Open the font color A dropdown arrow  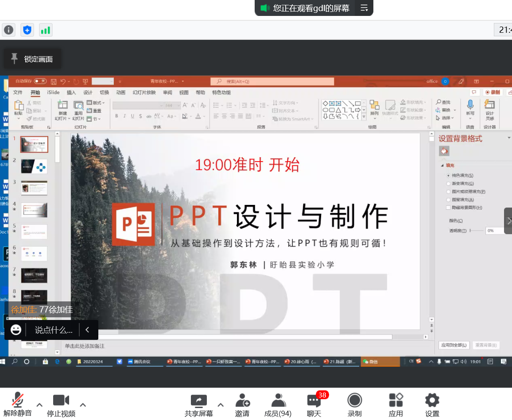[204, 116]
